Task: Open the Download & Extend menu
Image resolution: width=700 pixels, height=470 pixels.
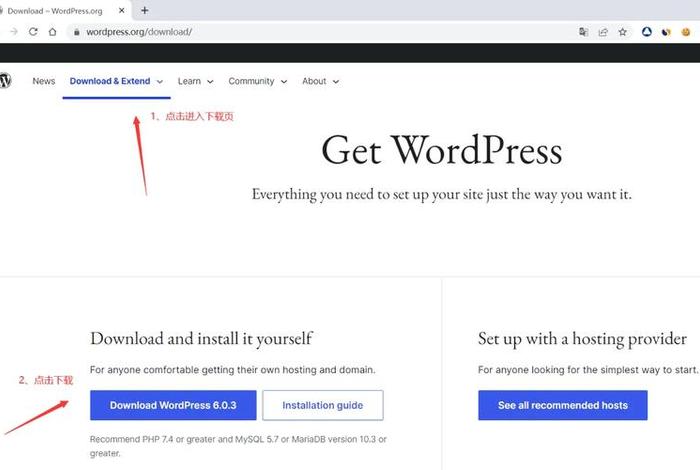Action: [x=110, y=81]
